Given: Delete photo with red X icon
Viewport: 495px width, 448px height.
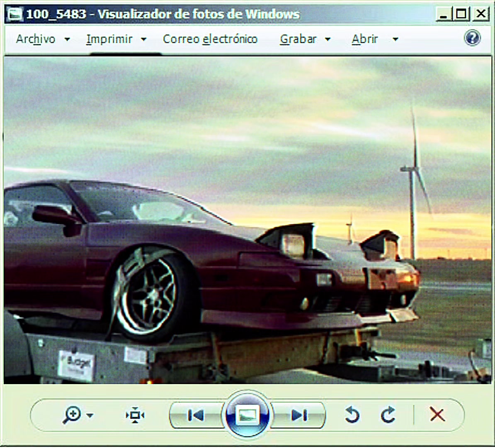Looking at the screenshot, I should pyautogui.click(x=437, y=414).
